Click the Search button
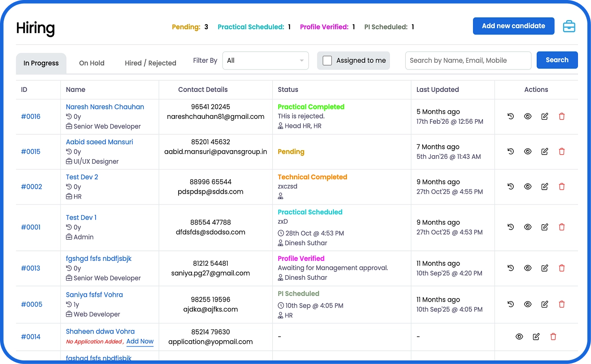 [557, 60]
